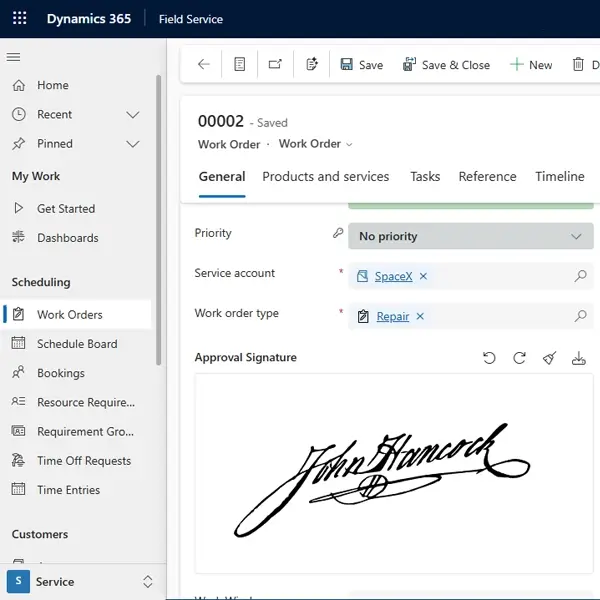Screen dimensions: 600x600
Task: Undo the last signature stroke
Action: 489,358
